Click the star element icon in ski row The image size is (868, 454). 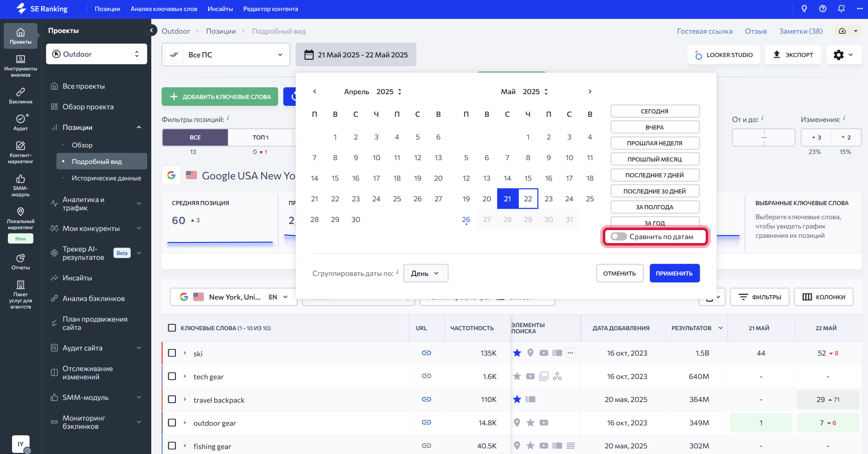517,353
